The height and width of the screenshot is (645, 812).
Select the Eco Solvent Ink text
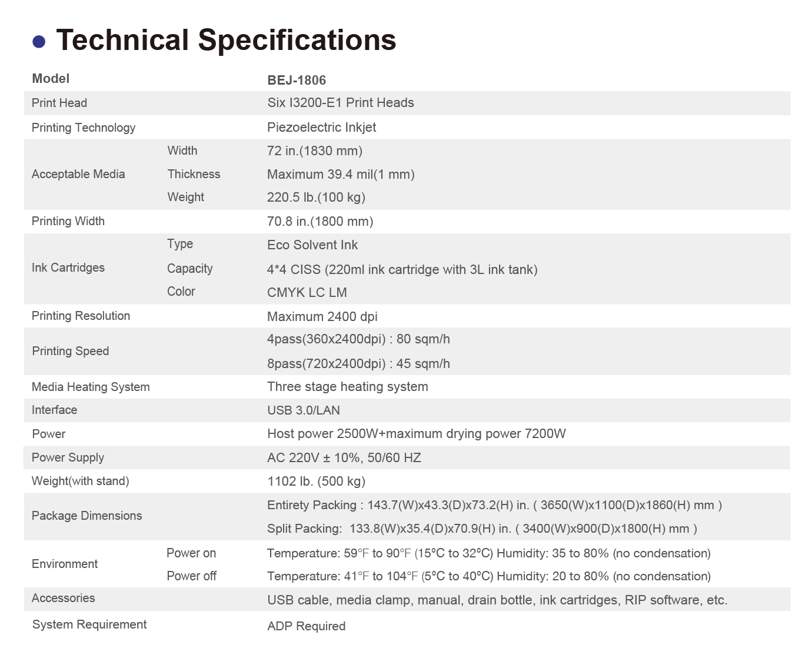(x=312, y=245)
